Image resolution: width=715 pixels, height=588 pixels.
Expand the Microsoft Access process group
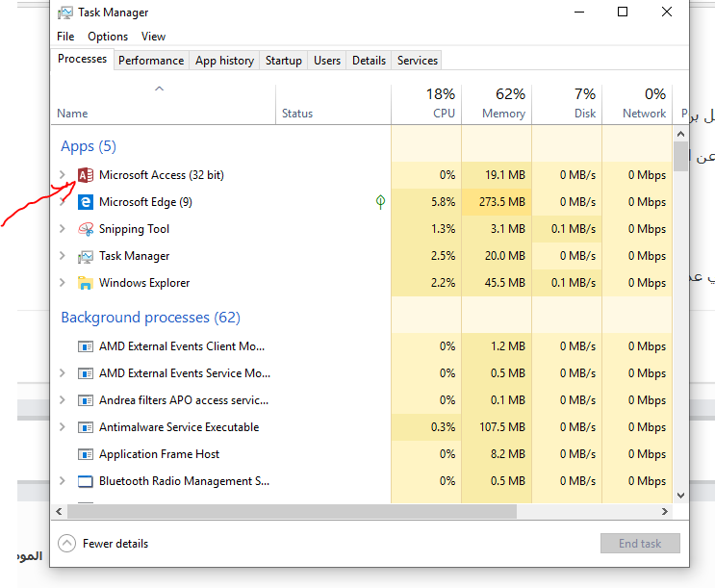[63, 175]
